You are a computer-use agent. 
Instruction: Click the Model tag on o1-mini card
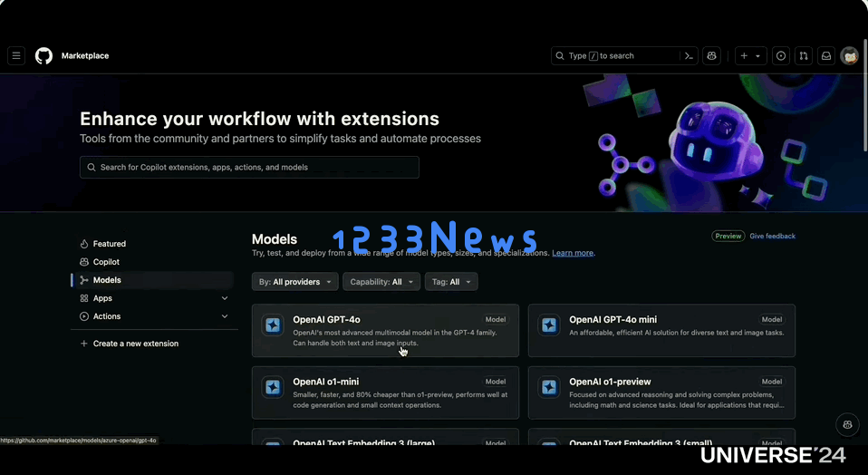pos(496,382)
